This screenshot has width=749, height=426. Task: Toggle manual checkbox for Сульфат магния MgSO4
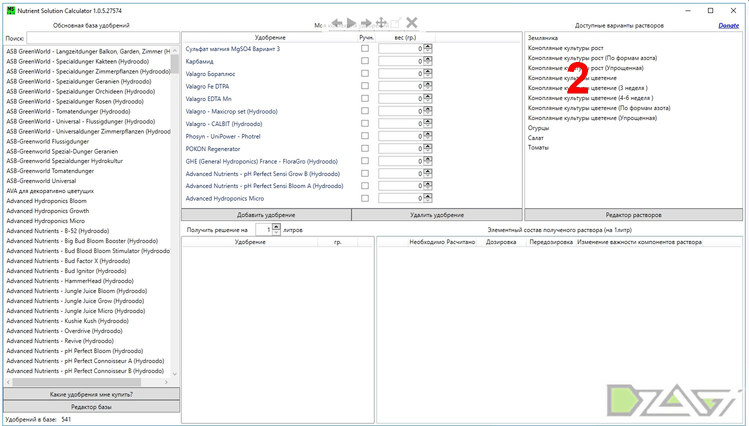365,48
